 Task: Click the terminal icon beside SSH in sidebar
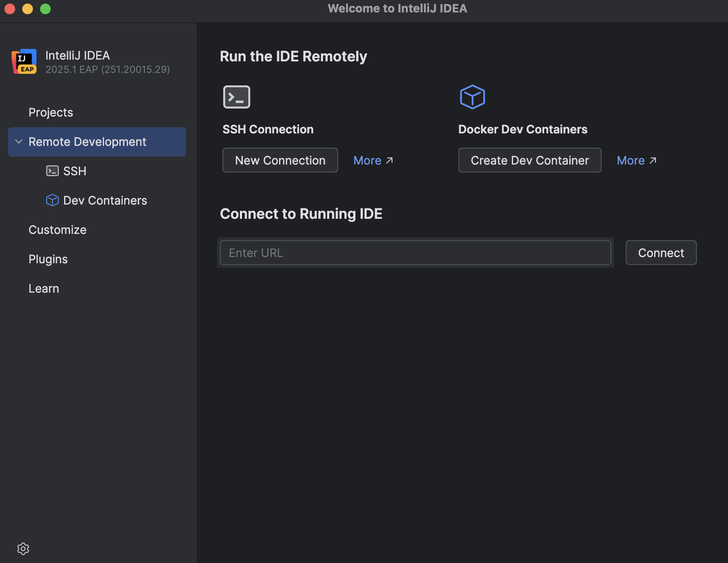pos(53,171)
